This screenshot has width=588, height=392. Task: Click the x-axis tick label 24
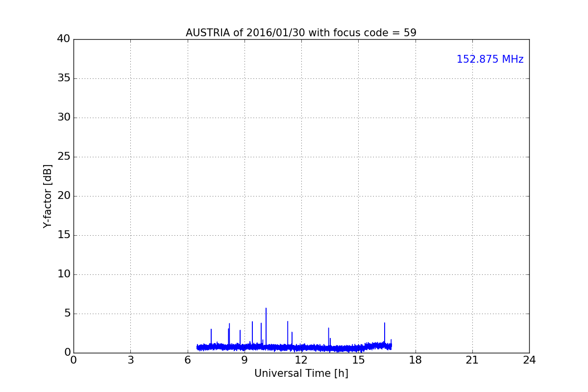[529, 360]
